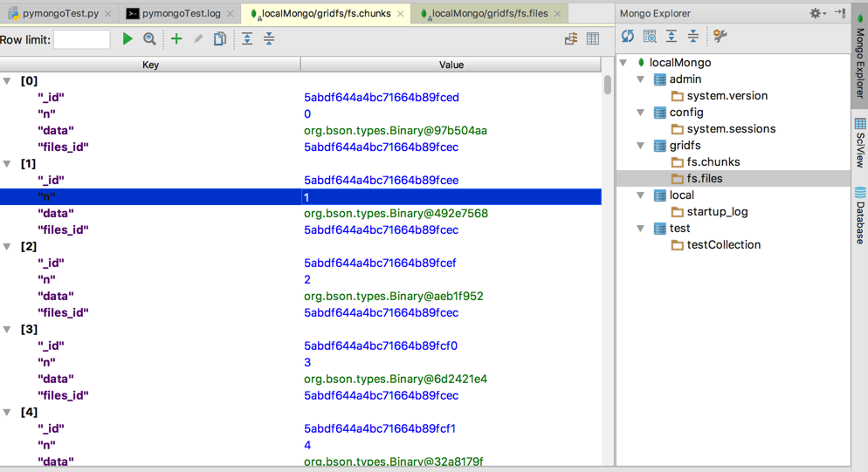
Task: Open the Mongo Explorer query window icon
Action: click(x=650, y=37)
